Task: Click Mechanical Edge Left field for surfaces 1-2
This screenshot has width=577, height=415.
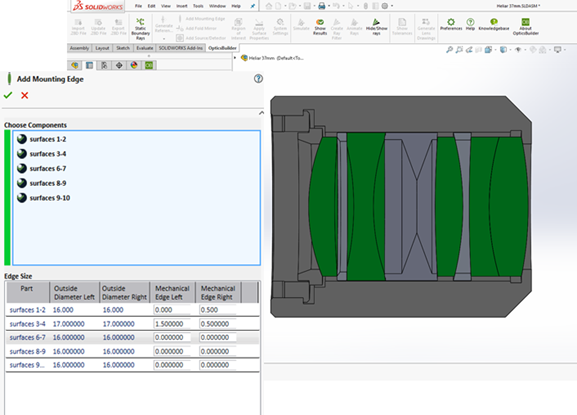Action: coord(171,310)
